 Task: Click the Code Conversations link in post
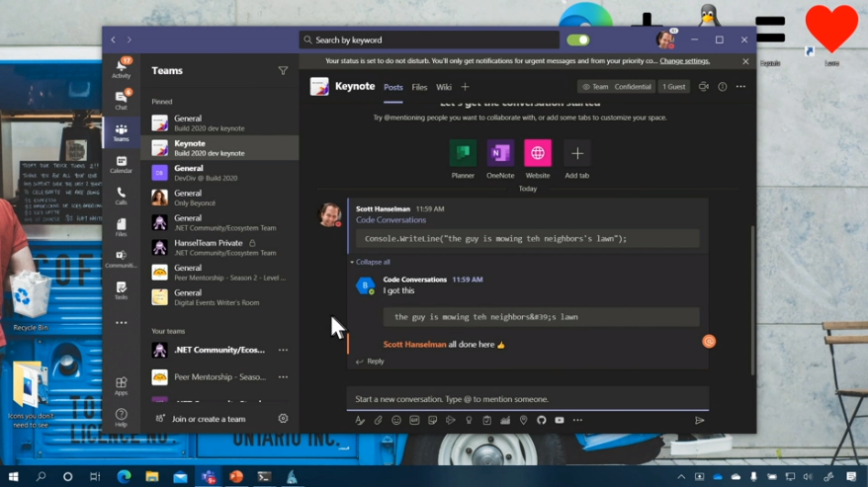(391, 219)
